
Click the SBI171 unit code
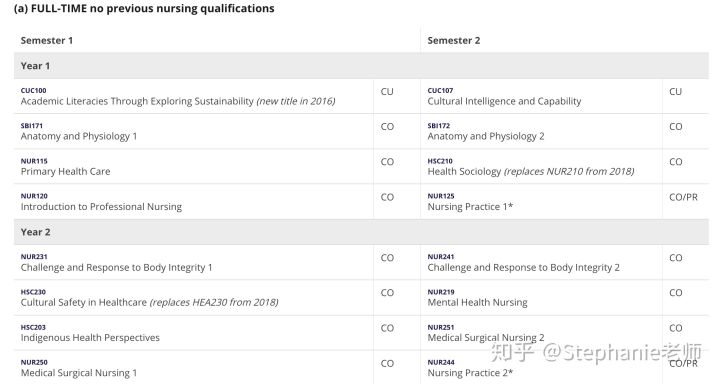(x=31, y=126)
